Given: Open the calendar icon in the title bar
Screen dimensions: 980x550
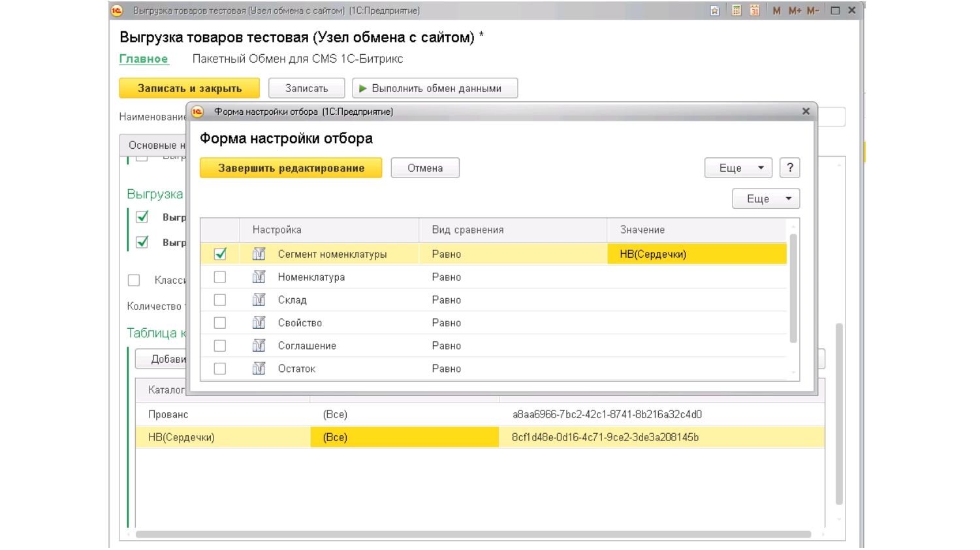Looking at the screenshot, I should (x=755, y=10).
